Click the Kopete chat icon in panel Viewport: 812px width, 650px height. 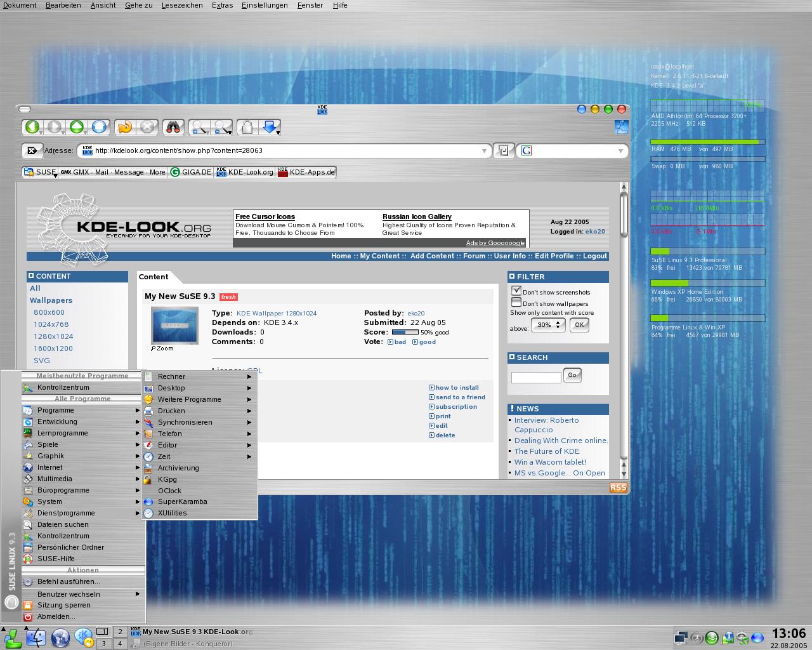pos(84,637)
